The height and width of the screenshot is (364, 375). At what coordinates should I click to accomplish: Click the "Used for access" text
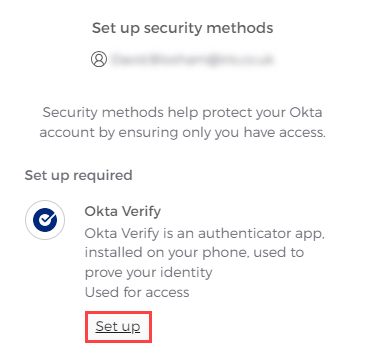[x=137, y=292]
